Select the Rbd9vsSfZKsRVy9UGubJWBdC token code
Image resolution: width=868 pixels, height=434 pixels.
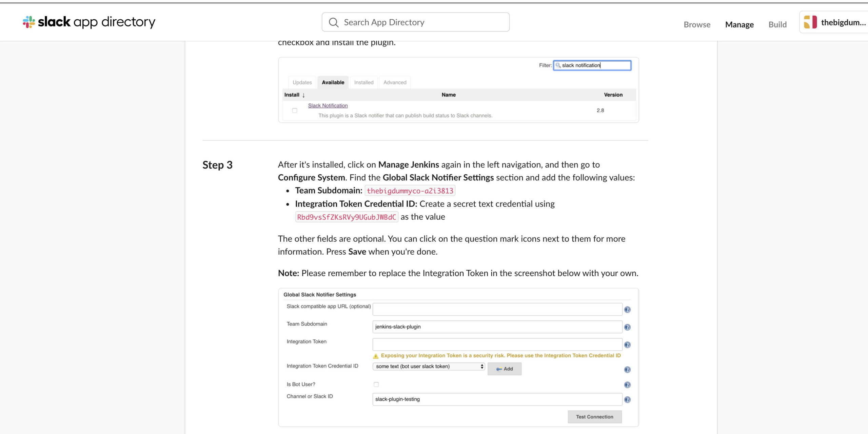pyautogui.click(x=347, y=217)
